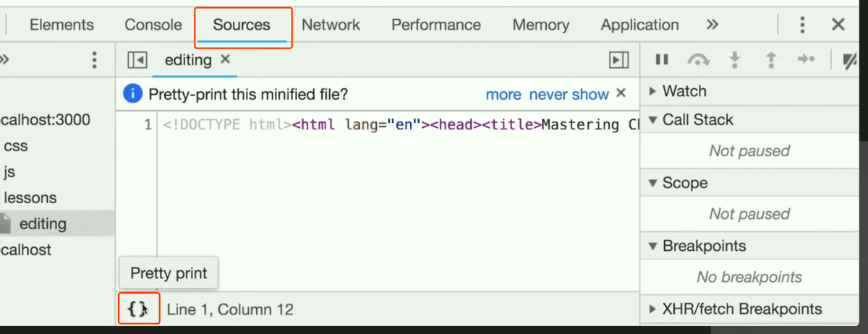Hide the debugger sidebar pane
Image resolution: width=868 pixels, height=334 pixels.
[x=618, y=60]
